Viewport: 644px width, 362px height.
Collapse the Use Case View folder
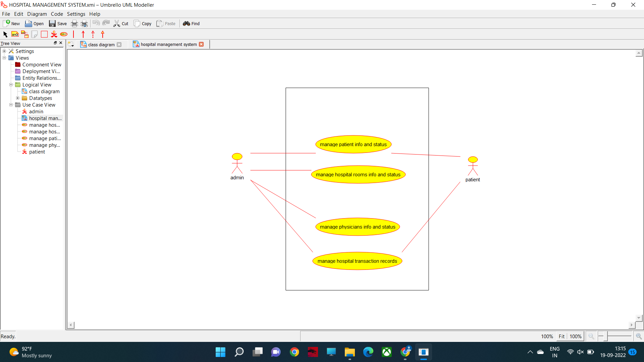click(11, 105)
